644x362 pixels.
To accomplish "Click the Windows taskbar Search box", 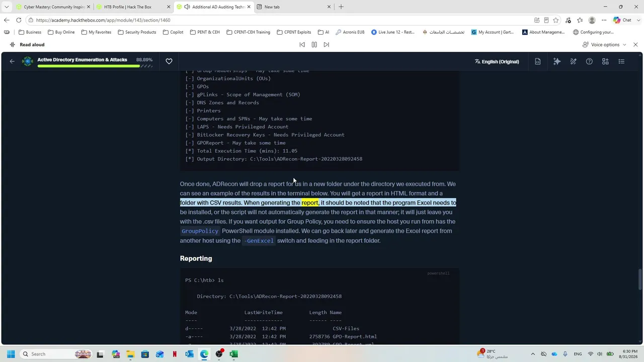I will (x=56, y=354).
